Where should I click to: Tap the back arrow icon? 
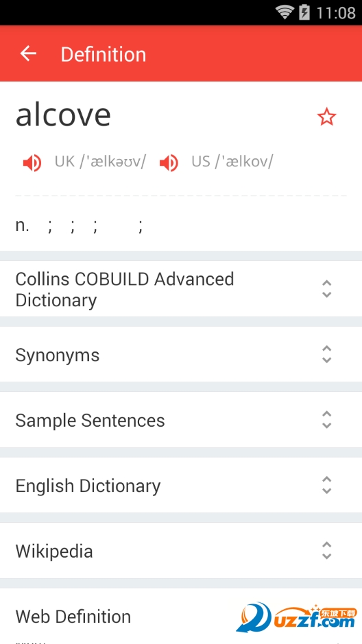click(28, 53)
